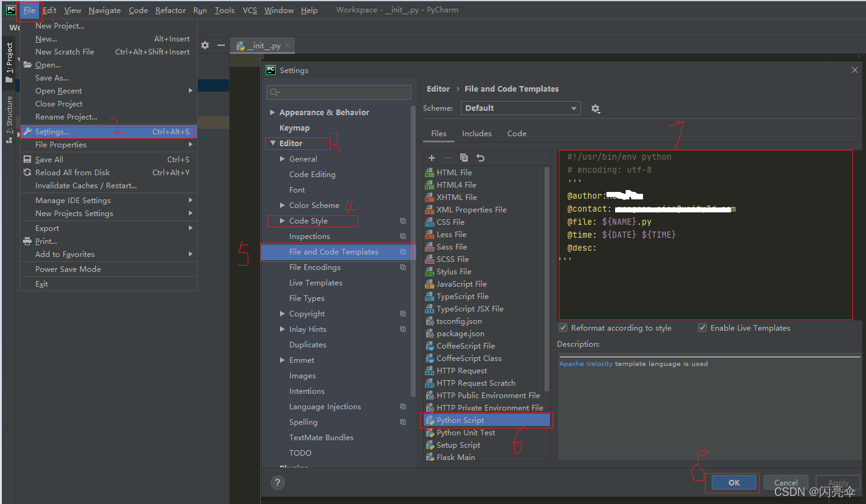The image size is (866, 504).
Task: Click the JavaScript File template icon
Action: (x=430, y=284)
